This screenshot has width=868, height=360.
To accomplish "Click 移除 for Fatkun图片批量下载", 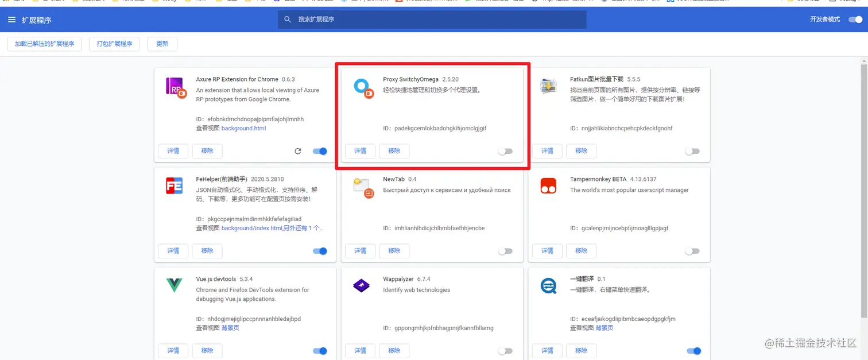I will 582,151.
